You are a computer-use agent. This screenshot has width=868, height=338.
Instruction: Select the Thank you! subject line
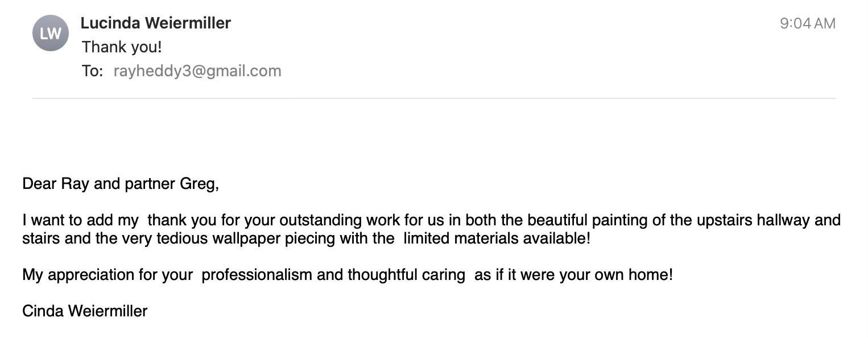point(122,47)
